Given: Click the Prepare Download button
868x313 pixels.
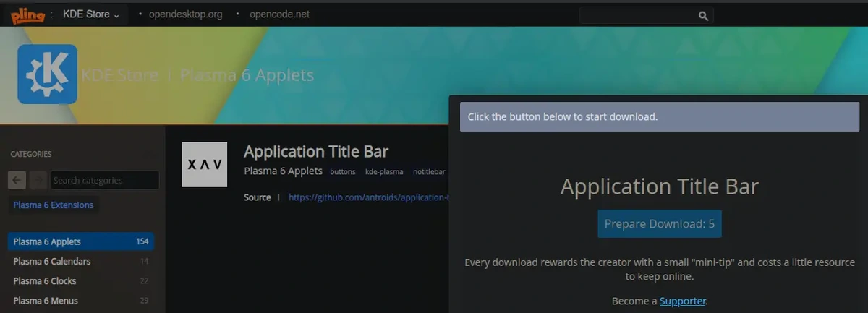Looking at the screenshot, I should [x=659, y=224].
